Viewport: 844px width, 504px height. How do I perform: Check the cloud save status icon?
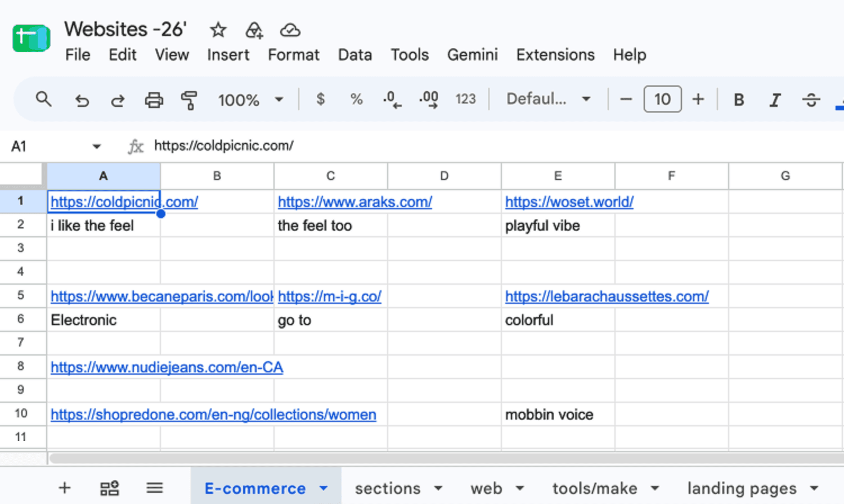pos(290,30)
